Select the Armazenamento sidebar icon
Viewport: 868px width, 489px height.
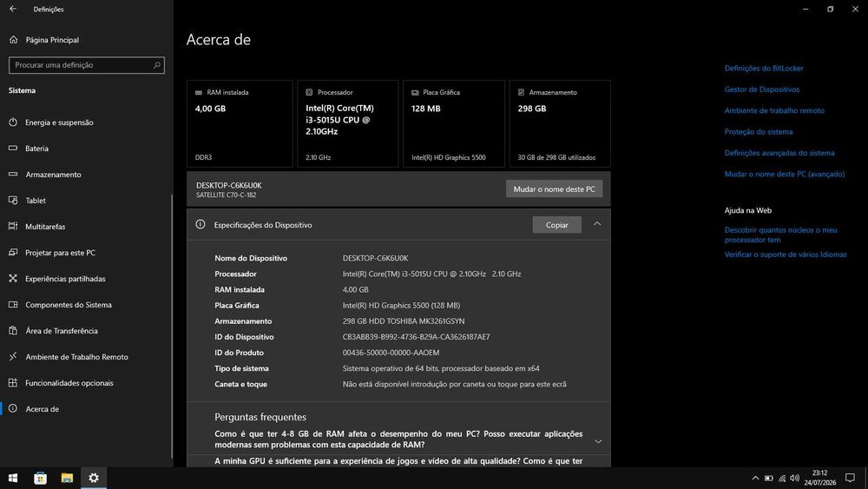13,175
